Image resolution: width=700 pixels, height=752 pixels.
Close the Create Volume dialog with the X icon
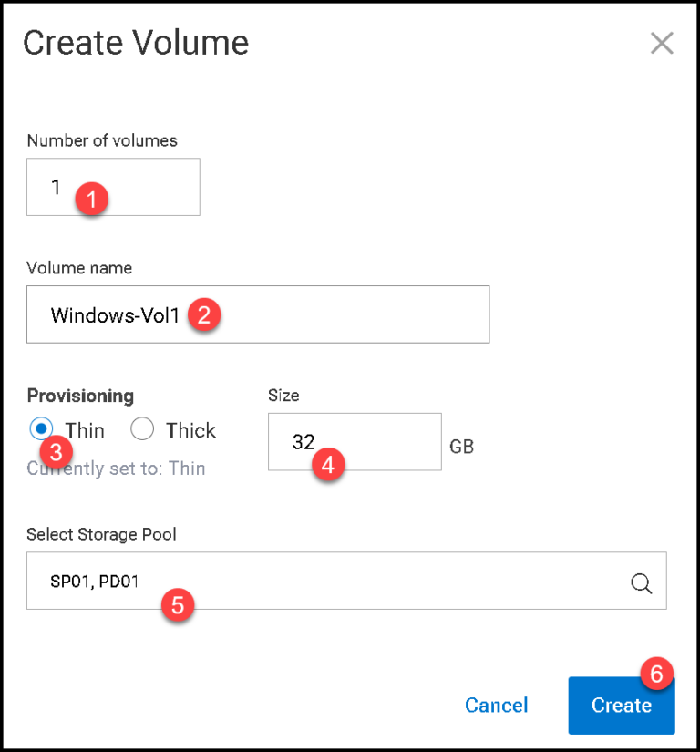(662, 42)
